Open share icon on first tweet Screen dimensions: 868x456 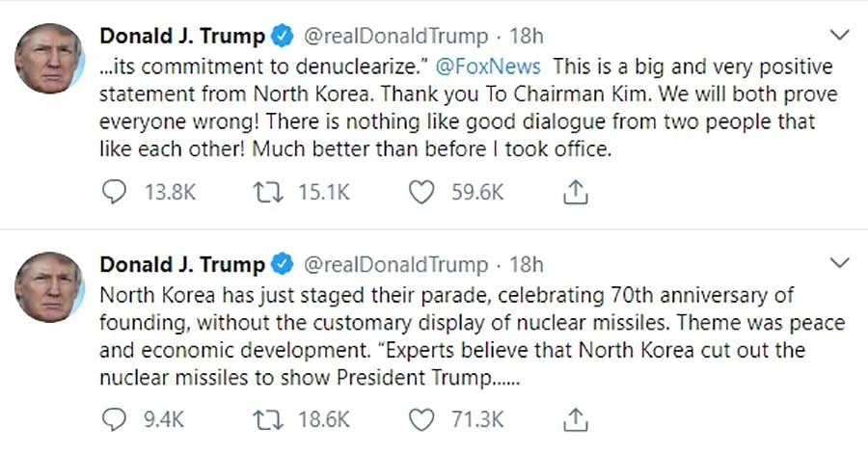coord(575,192)
